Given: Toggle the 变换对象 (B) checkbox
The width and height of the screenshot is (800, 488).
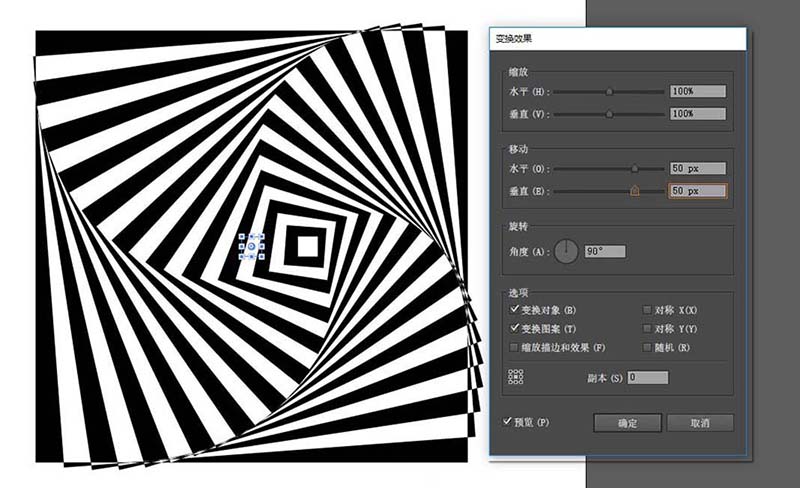Looking at the screenshot, I should [x=514, y=309].
